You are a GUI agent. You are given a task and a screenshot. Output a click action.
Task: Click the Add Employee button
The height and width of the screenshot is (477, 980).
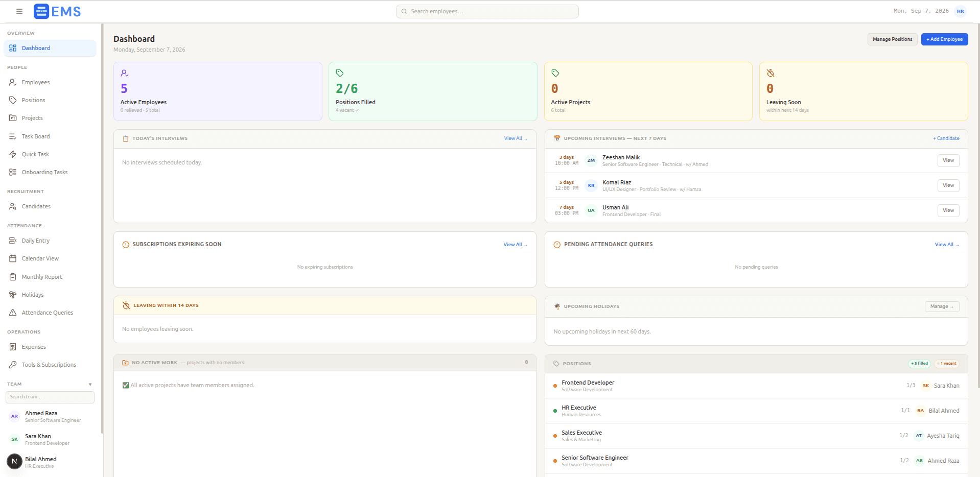[x=944, y=39]
